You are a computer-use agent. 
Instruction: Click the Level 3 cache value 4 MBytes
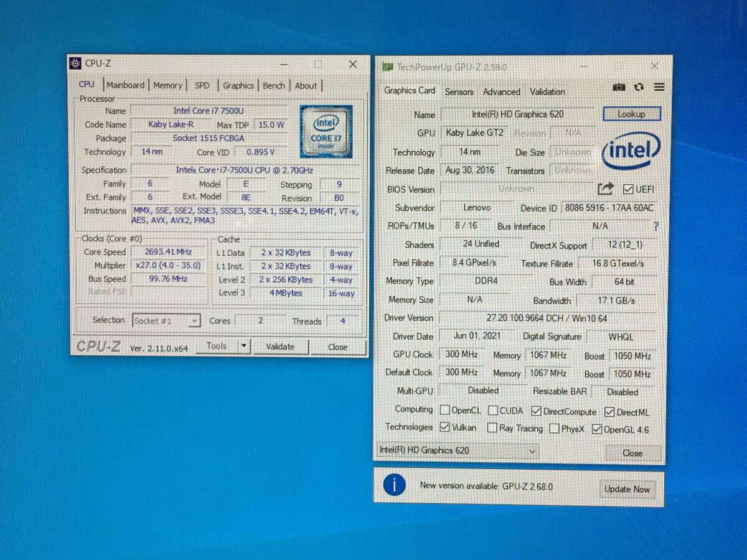point(286,293)
